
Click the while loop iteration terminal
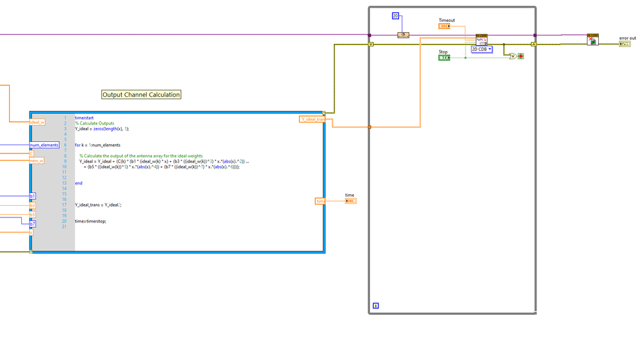pyautogui.click(x=375, y=306)
